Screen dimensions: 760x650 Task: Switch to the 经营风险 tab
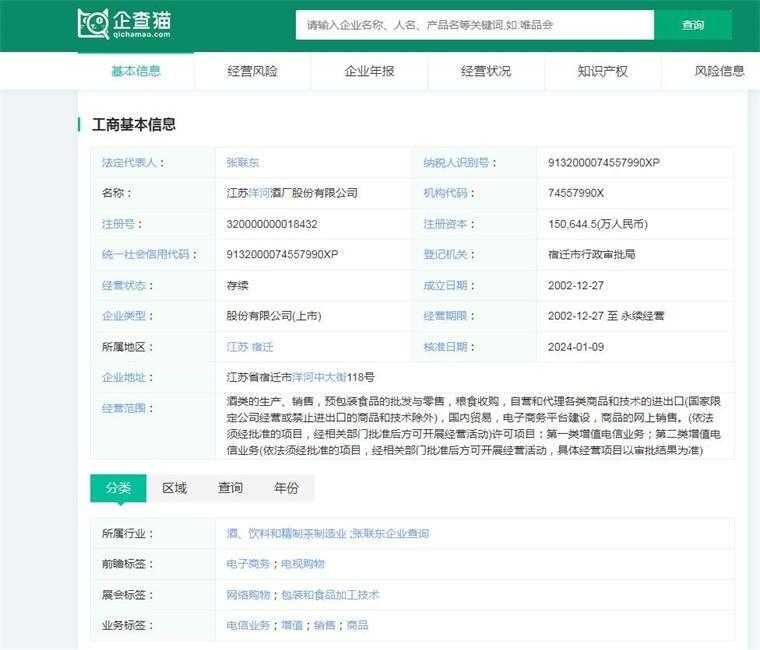pos(252,71)
